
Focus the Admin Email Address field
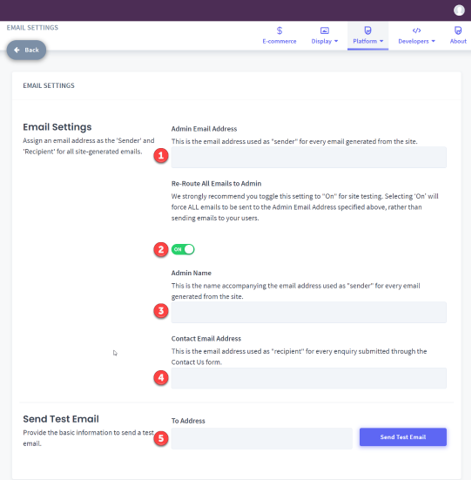point(309,157)
